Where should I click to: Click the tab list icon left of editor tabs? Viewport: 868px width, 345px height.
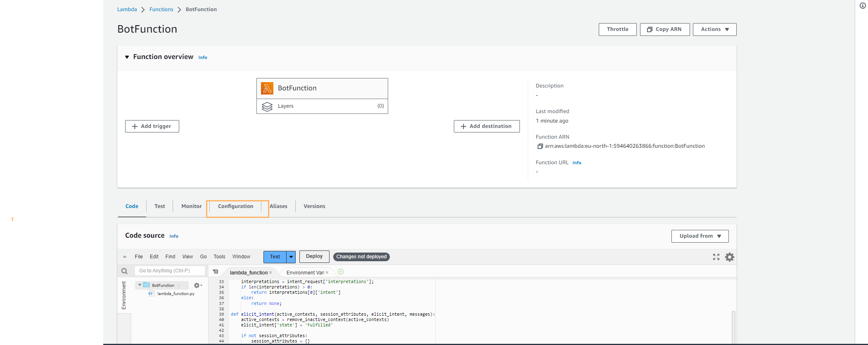coord(216,272)
